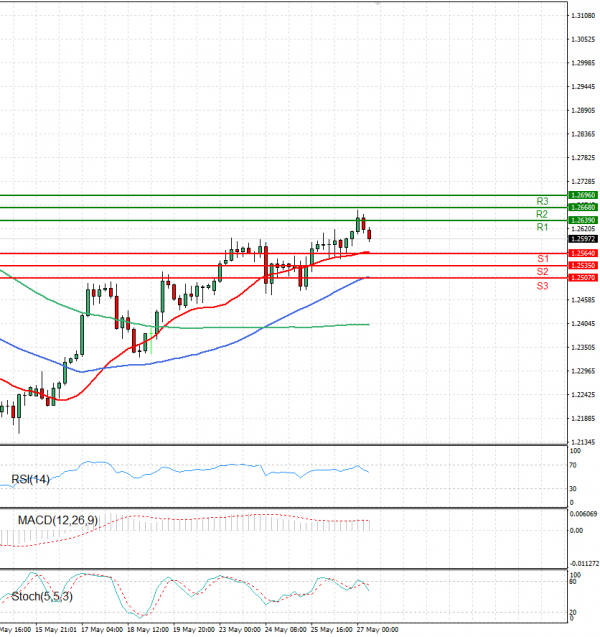Click the 25 May 16:00 time label
Screen dimensions: 600x637
click(x=331, y=630)
